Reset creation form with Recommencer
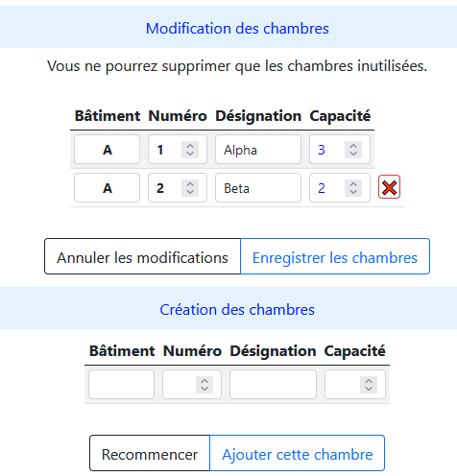 pyautogui.click(x=150, y=453)
